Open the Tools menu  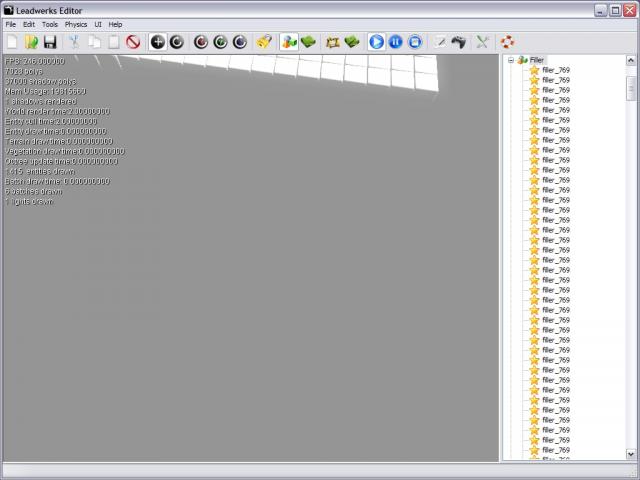[x=49, y=24]
